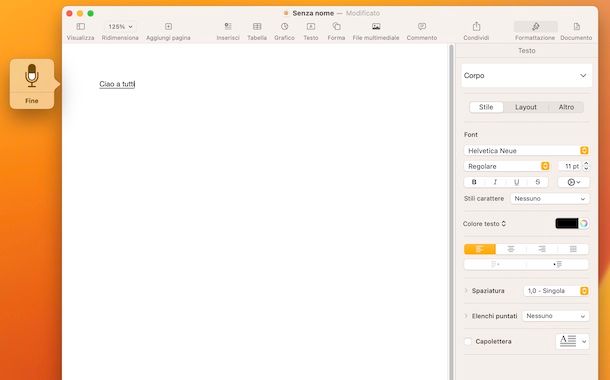Align text left
The width and height of the screenshot is (610, 380).
480,249
